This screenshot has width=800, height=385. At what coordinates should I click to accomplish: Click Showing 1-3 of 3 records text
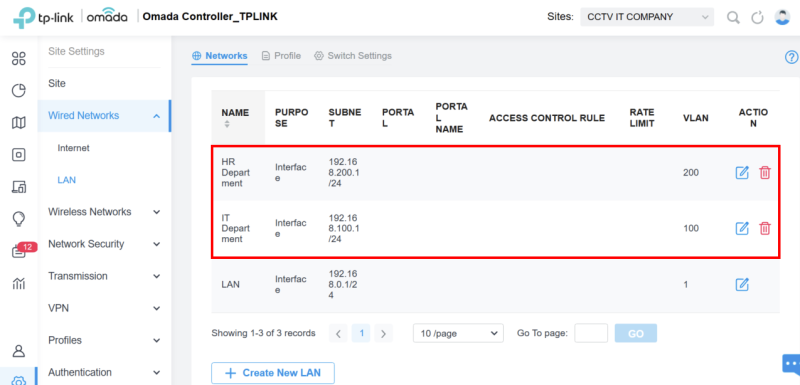coord(263,333)
